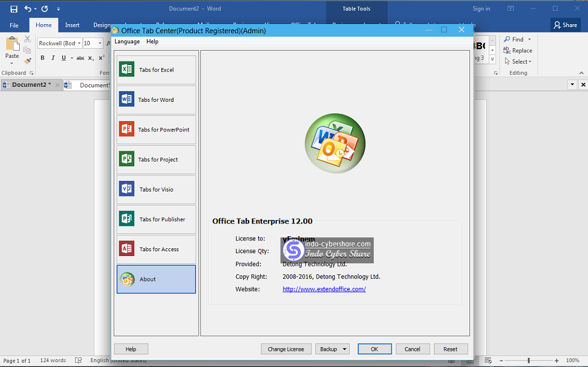This screenshot has height=367, width=588.
Task: Click the Save icon in Word title bar
Action: (x=14, y=8)
